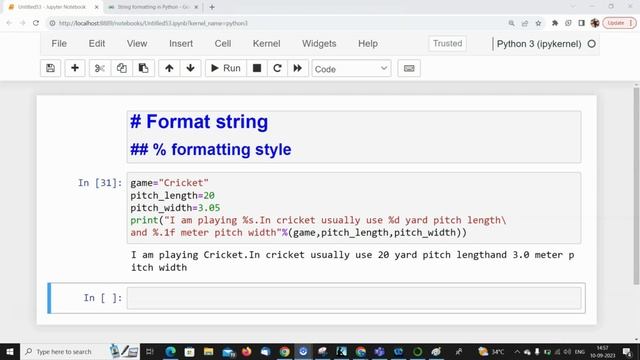Close the String formatting in Python tab

pos(196,7)
